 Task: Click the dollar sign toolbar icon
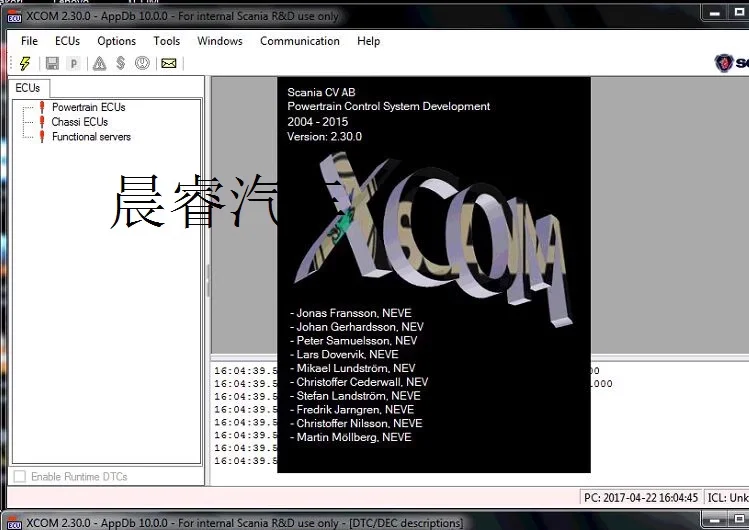pyautogui.click(x=121, y=63)
